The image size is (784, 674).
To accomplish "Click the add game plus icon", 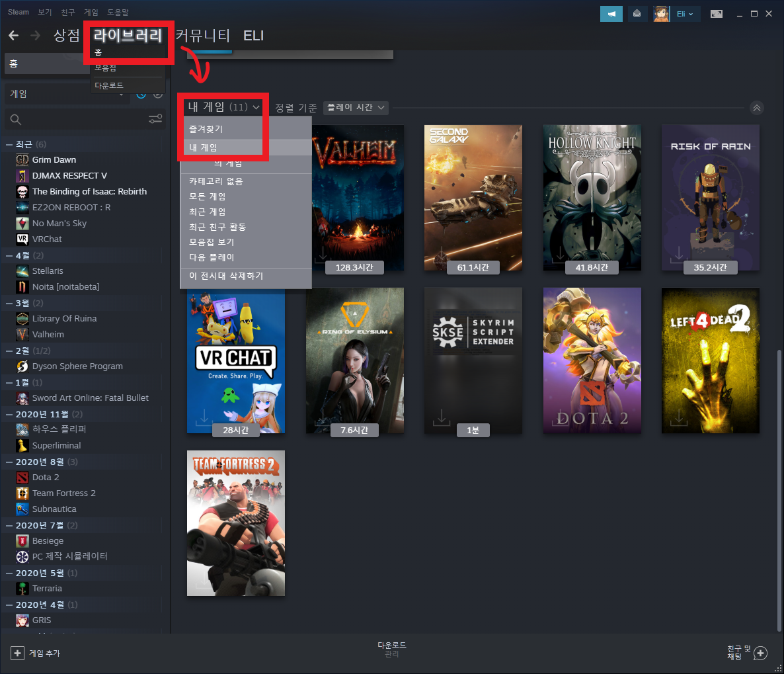I will click(17, 653).
